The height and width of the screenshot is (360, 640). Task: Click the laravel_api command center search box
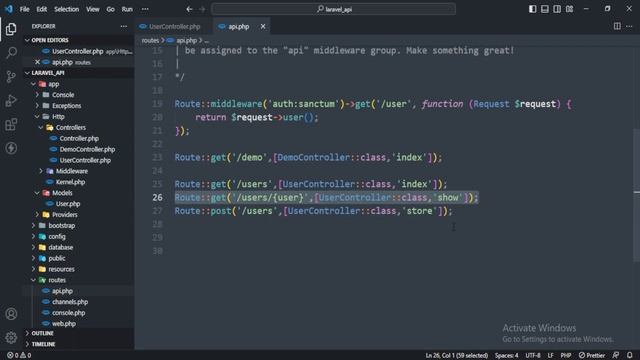tap(333, 9)
